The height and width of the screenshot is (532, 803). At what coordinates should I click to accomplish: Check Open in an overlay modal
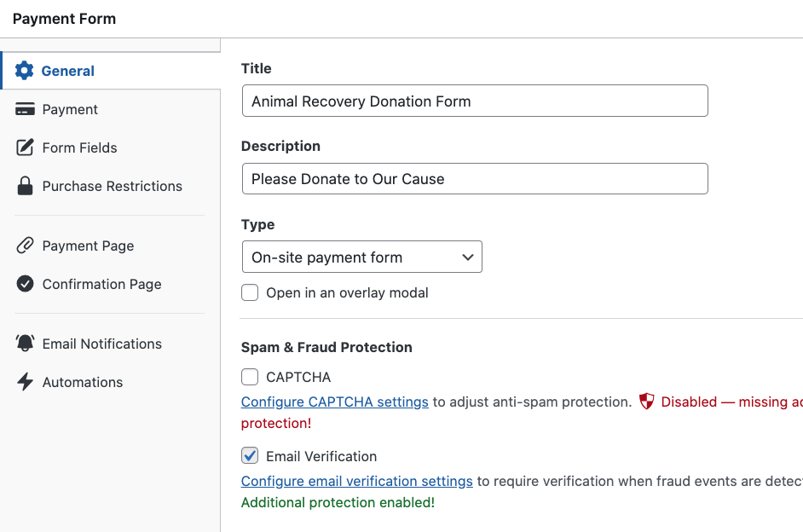pos(250,292)
